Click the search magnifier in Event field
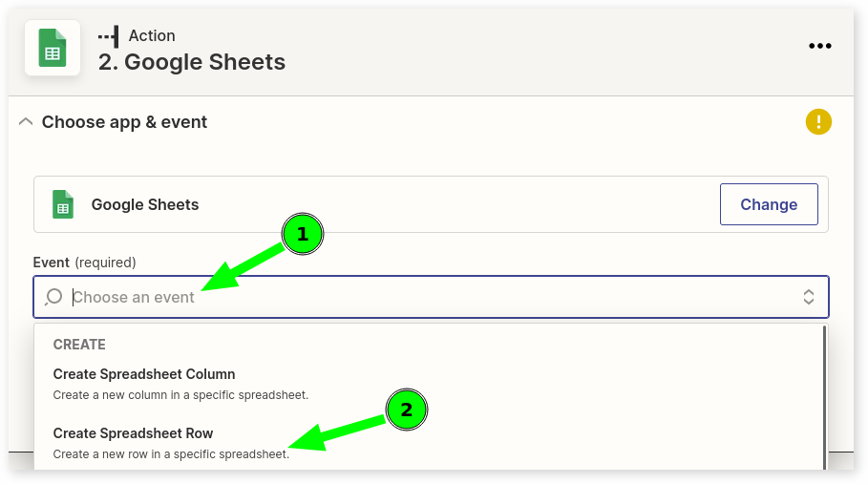The width and height of the screenshot is (868, 484). point(54,297)
